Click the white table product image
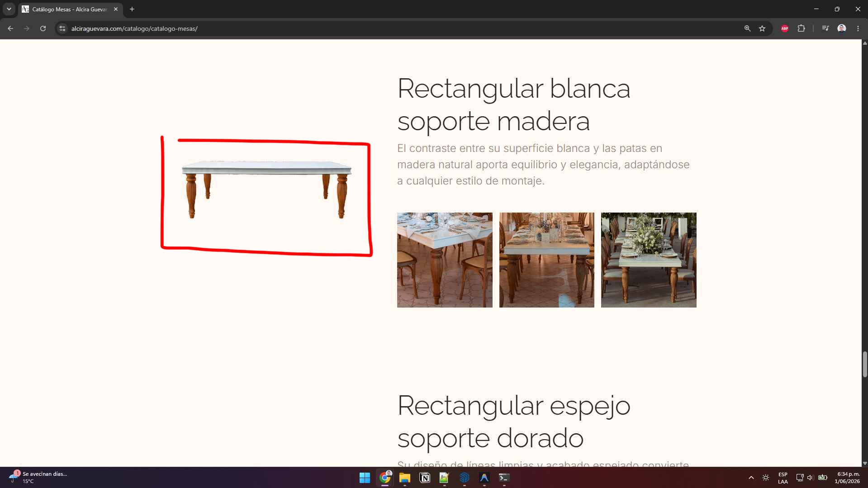This screenshot has height=488, width=868. pos(266,190)
